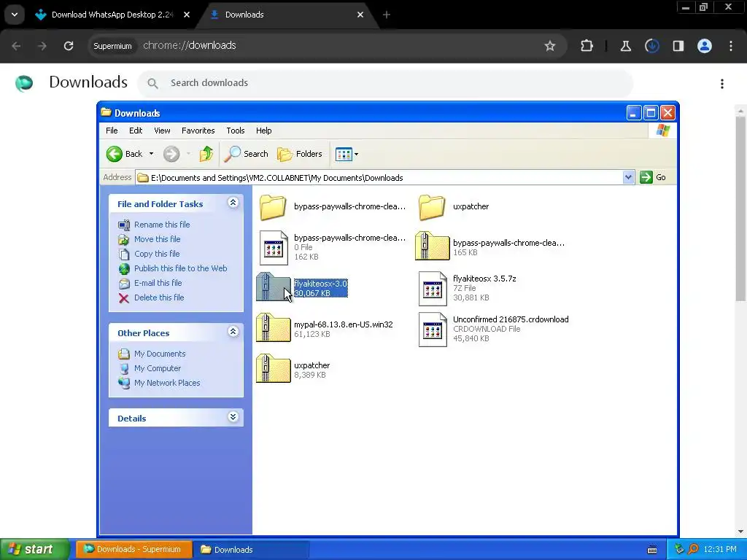The height and width of the screenshot is (560, 747).
Task: Open the browser three-dot main menu
Action: pos(731,46)
